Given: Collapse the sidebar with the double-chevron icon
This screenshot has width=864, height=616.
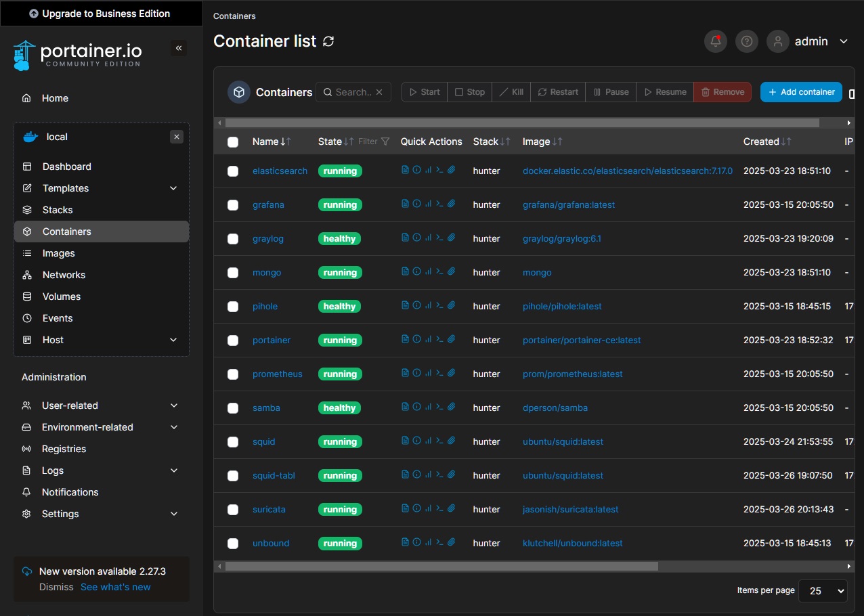Looking at the screenshot, I should click(179, 48).
